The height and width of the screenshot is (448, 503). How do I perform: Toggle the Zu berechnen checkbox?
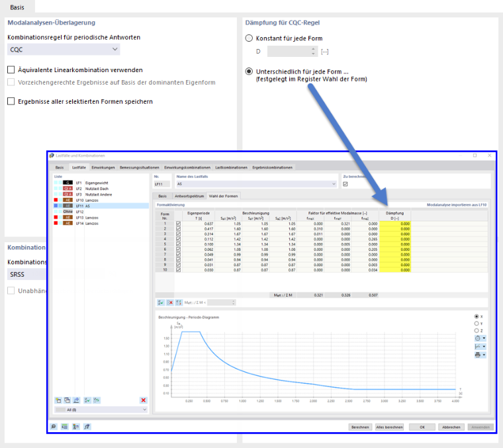coord(345,184)
